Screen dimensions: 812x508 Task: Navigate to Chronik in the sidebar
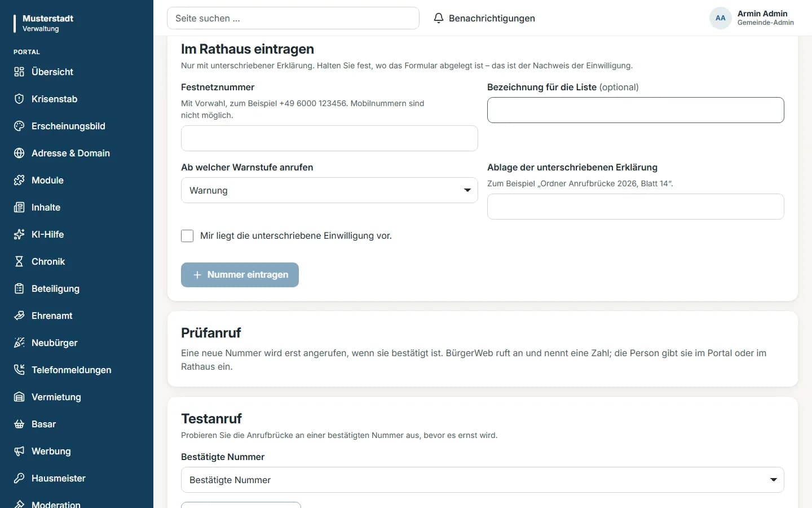click(77, 261)
